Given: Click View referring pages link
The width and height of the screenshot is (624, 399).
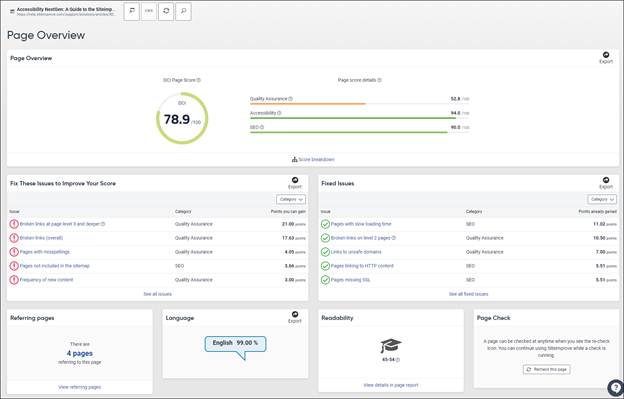Looking at the screenshot, I should pyautogui.click(x=80, y=387).
